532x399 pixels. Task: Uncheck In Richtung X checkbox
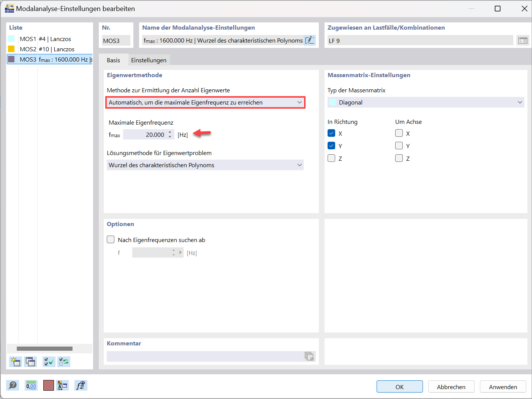pyautogui.click(x=331, y=133)
